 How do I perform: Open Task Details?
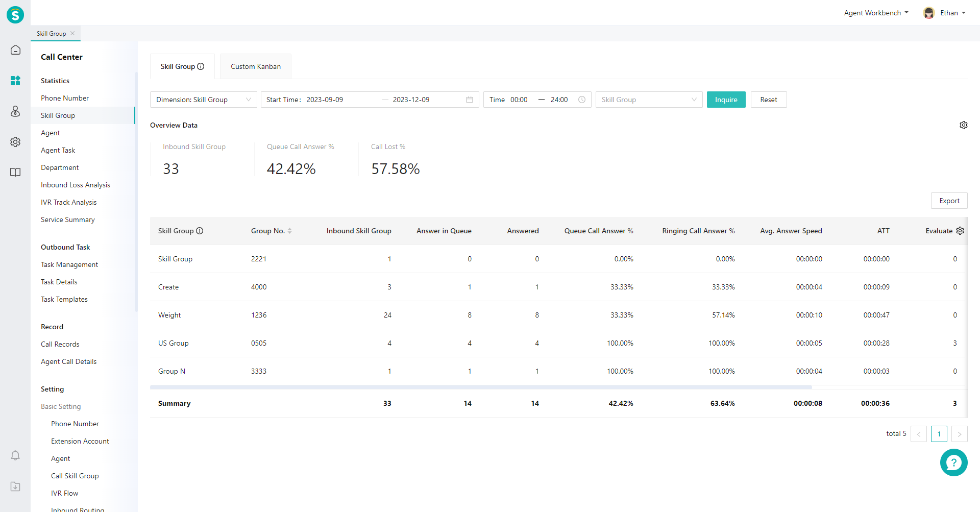tap(59, 282)
